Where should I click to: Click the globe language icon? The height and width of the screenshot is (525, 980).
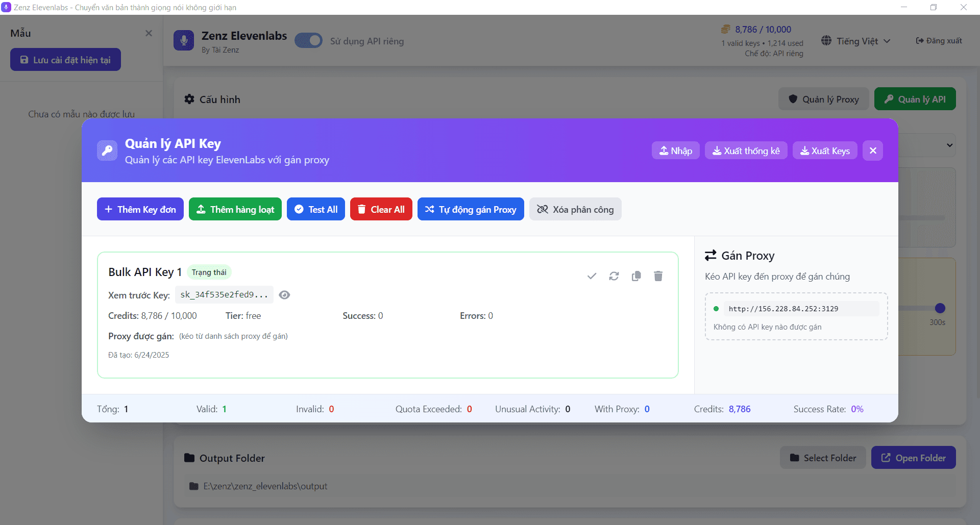click(826, 41)
